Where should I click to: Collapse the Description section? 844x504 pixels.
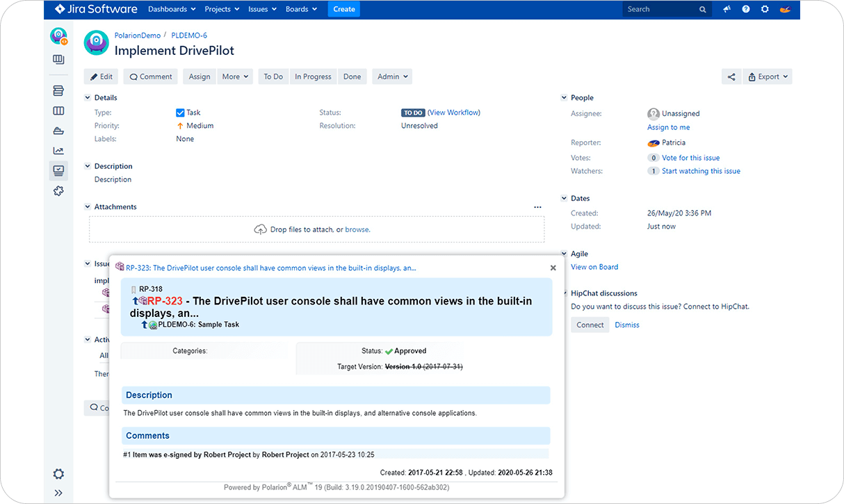[x=88, y=166]
